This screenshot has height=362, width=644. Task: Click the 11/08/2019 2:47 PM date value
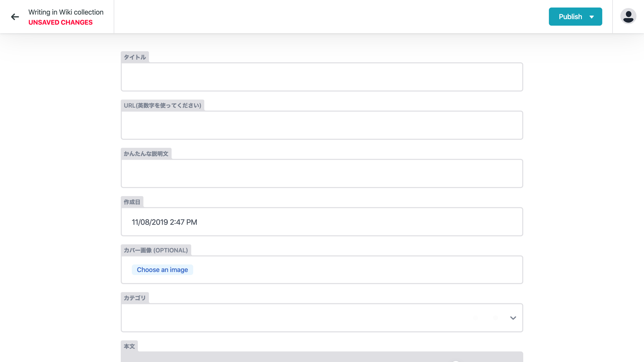coord(164,222)
